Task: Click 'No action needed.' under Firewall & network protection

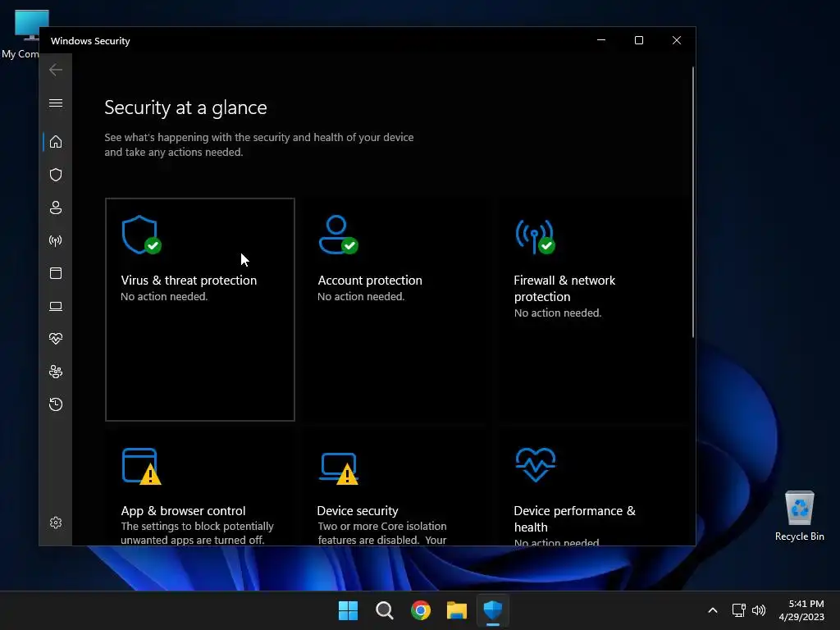Action: coord(558,313)
